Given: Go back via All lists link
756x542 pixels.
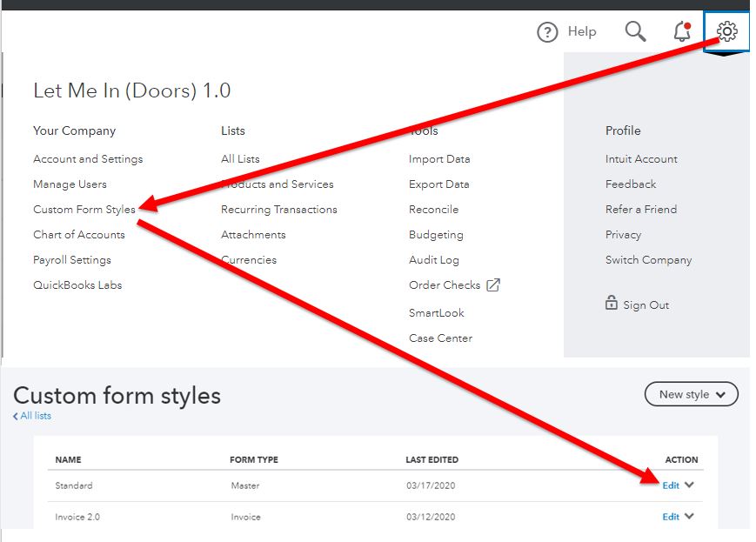Looking at the screenshot, I should click(x=32, y=416).
